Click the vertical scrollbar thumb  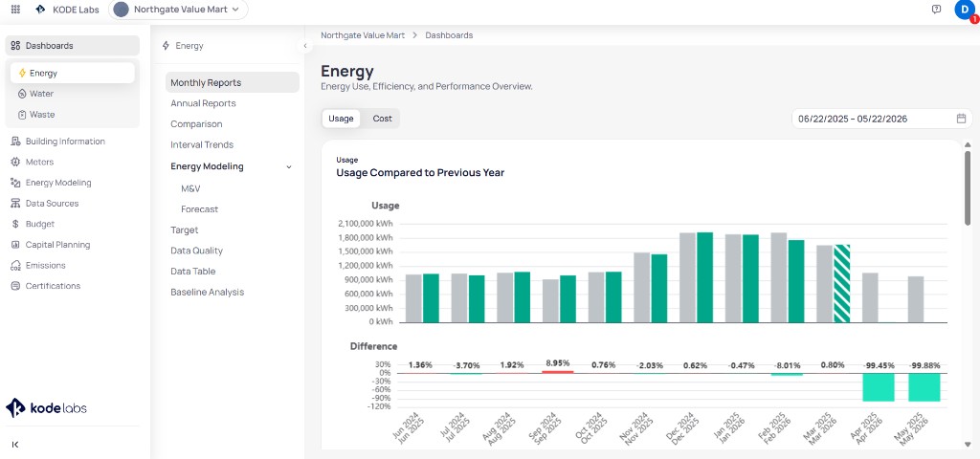pyautogui.click(x=968, y=187)
